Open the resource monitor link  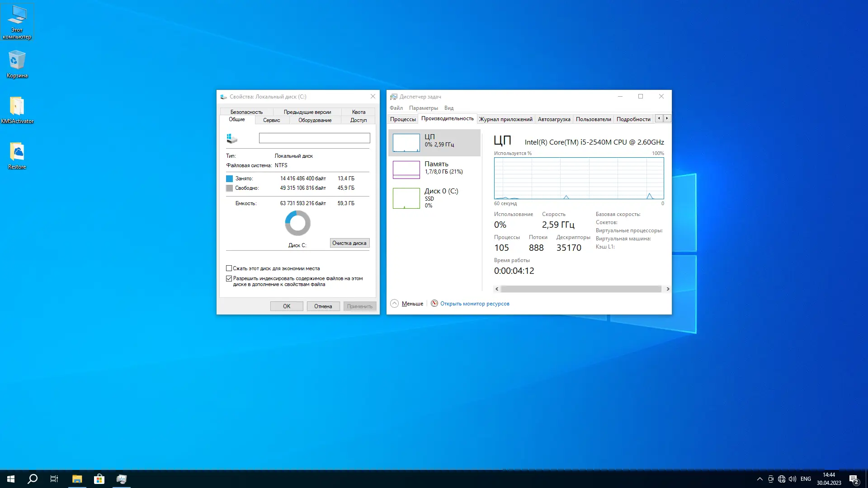(475, 304)
